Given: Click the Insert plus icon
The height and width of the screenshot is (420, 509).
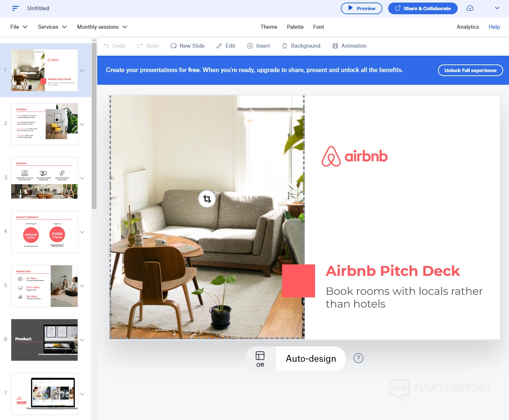Looking at the screenshot, I should (250, 46).
